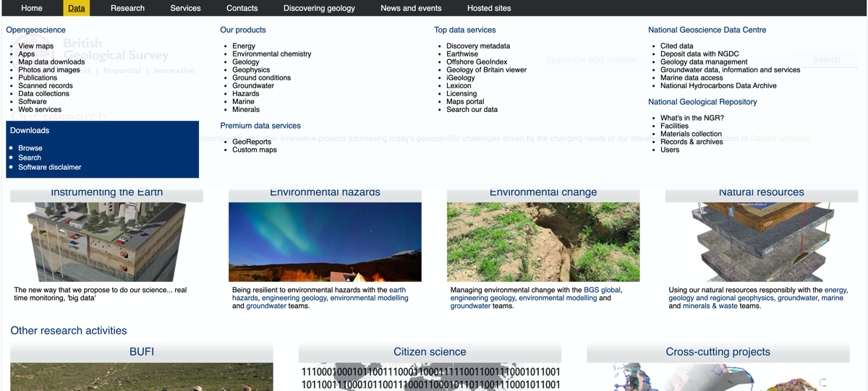868x391 pixels.
Task: Select News and events menu item
Action: [411, 8]
